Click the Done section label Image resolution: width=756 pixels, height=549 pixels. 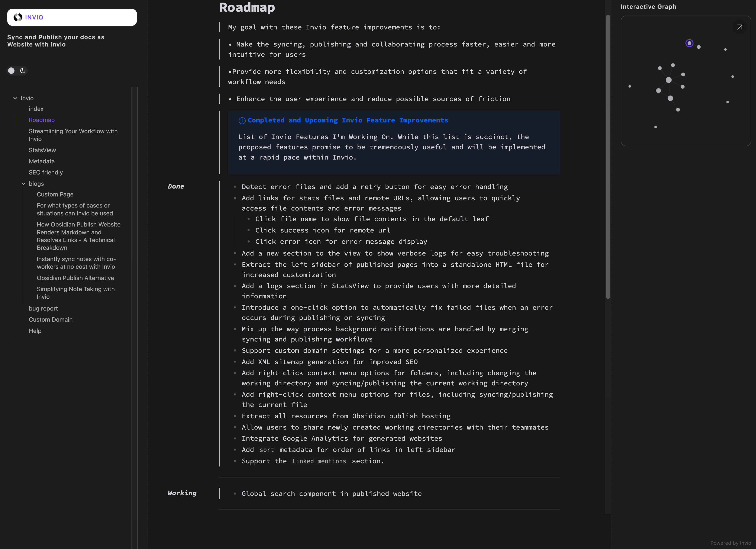point(176,186)
